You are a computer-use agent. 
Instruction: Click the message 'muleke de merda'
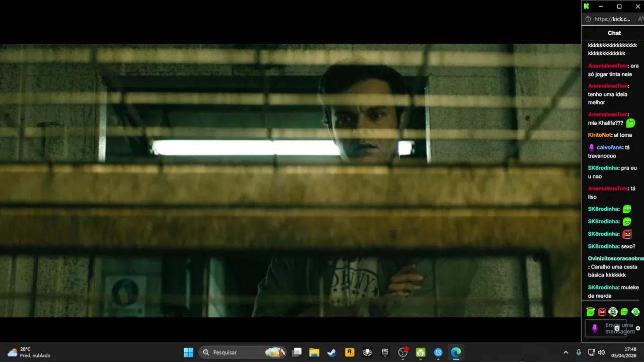click(x=613, y=292)
